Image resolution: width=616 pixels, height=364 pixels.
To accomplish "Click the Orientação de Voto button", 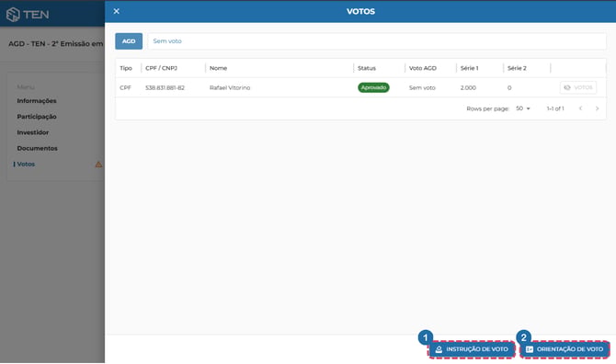I will click(x=565, y=349).
